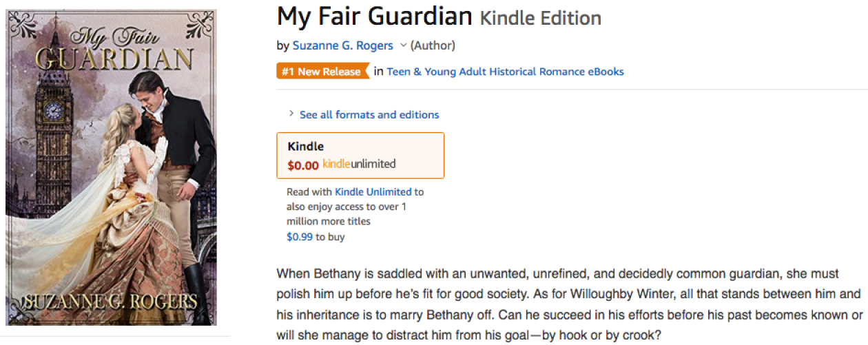Expand the chevron beside See all formats

tap(291, 114)
